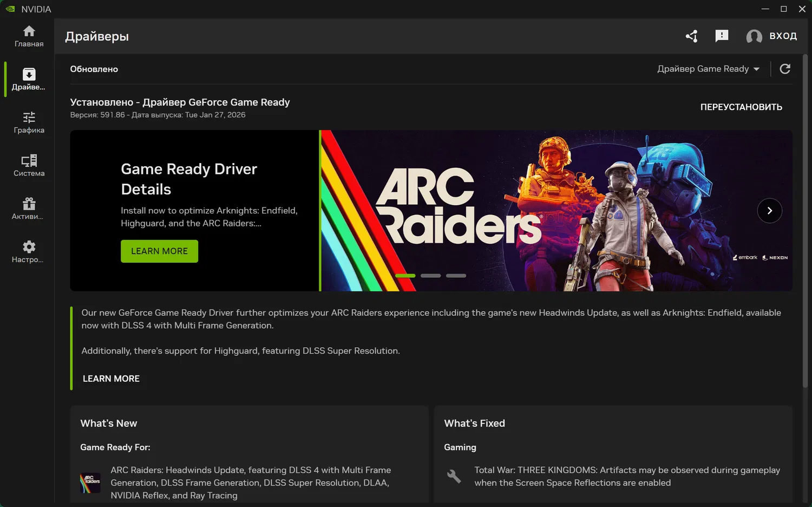
Task: Click the share icon in the top bar
Action: click(691, 36)
